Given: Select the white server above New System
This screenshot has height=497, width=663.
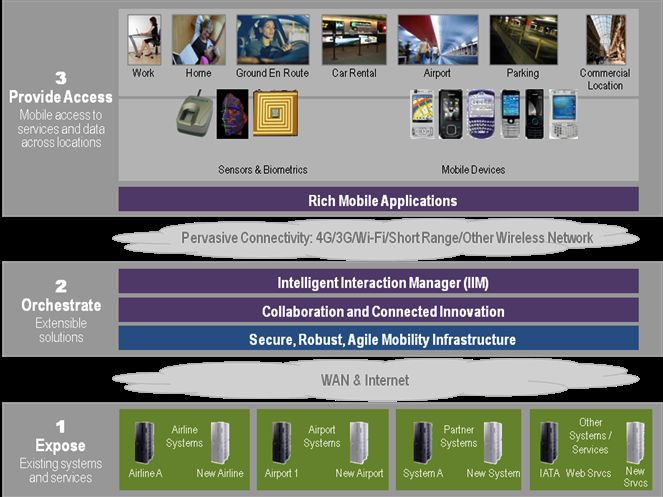Looking at the screenshot, I should click(493, 442).
